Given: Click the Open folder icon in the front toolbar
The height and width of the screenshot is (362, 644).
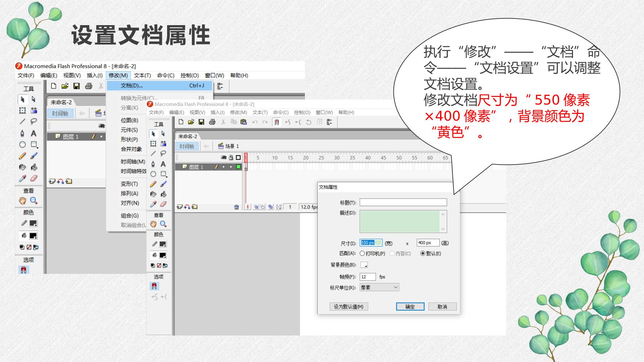Looking at the screenshot, I should 191,122.
